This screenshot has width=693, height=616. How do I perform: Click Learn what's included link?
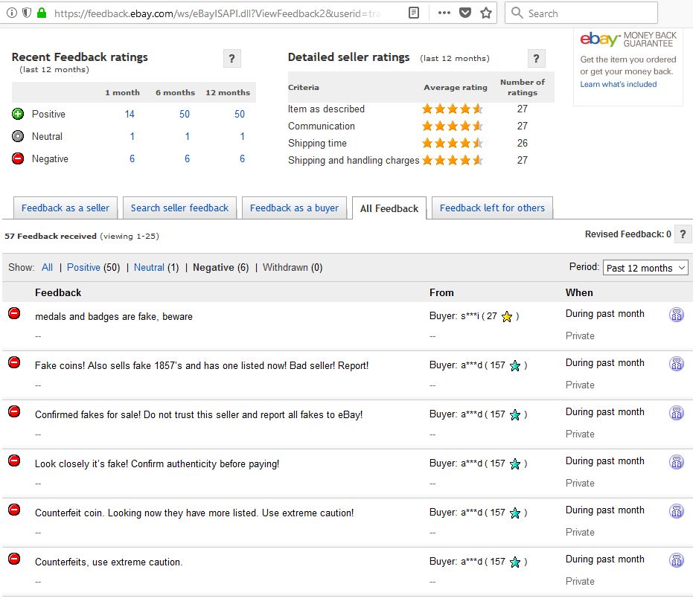(619, 85)
